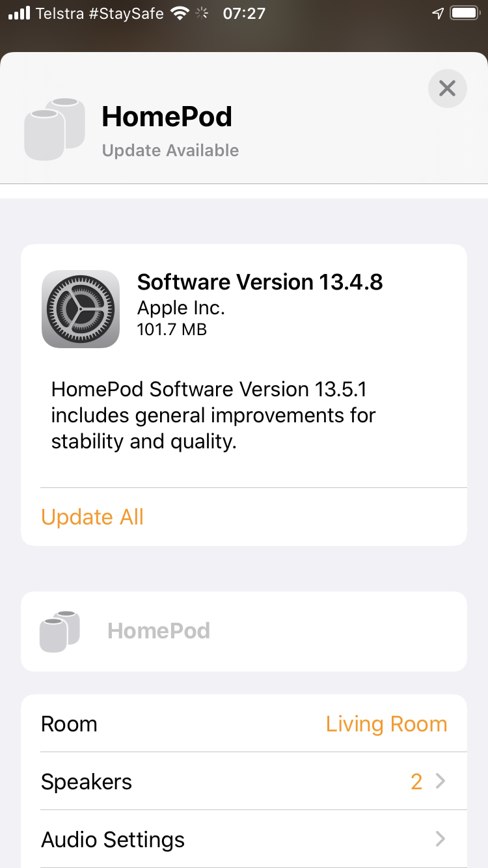Close the HomePod settings sheet
This screenshot has width=488, height=868.
448,88
